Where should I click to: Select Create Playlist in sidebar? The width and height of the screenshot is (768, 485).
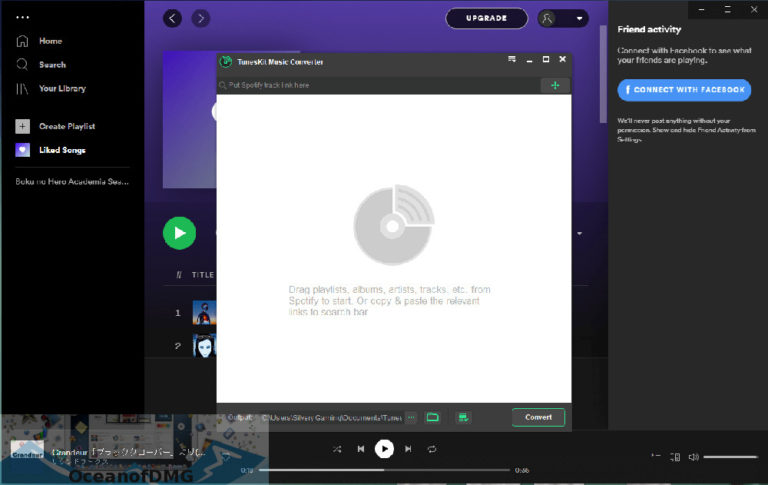67,126
